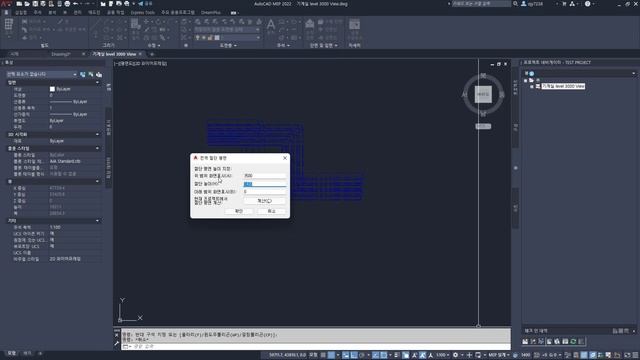The height and width of the screenshot is (360, 640).
Task: Switch to the Drawing2 file tab
Action: [61, 54]
